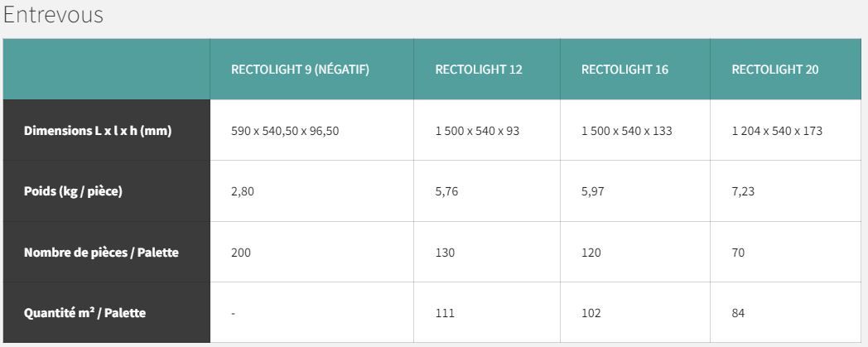The width and height of the screenshot is (868, 347).
Task: Click the 590 x 540,50 x 96,50 cell
Action: (285, 131)
